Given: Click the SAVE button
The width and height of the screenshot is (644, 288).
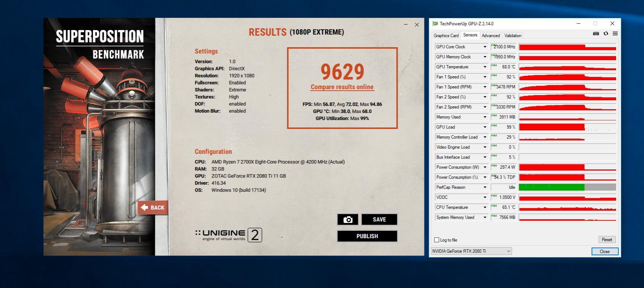Looking at the screenshot, I should (379, 219).
